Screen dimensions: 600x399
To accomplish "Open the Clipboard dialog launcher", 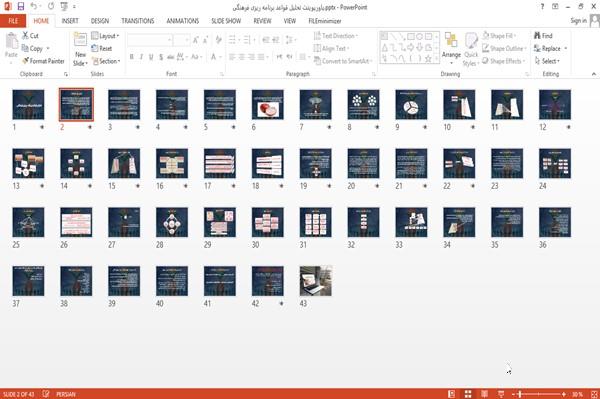I will [x=66, y=74].
